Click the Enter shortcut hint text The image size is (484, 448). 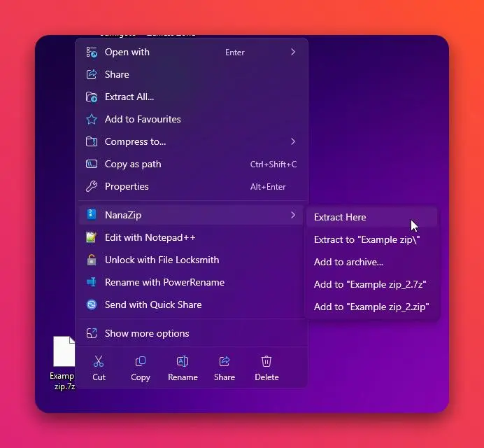[235, 52]
